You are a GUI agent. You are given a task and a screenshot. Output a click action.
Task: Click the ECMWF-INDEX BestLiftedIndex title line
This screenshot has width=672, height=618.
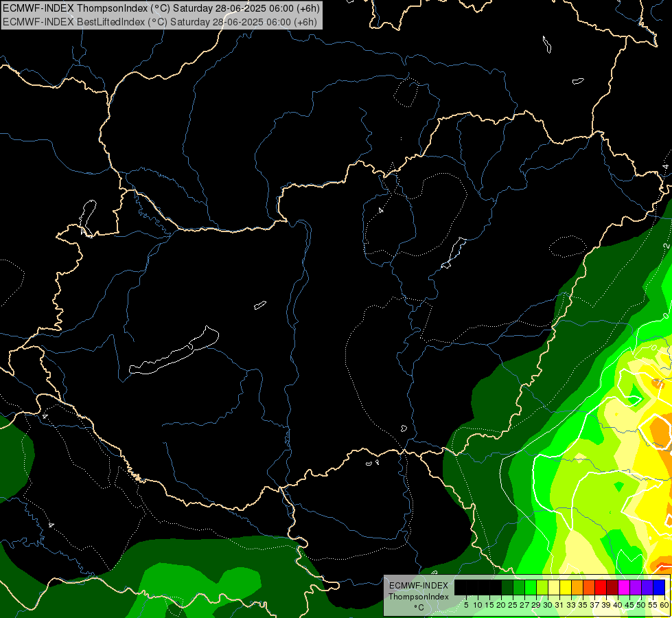pos(160,22)
